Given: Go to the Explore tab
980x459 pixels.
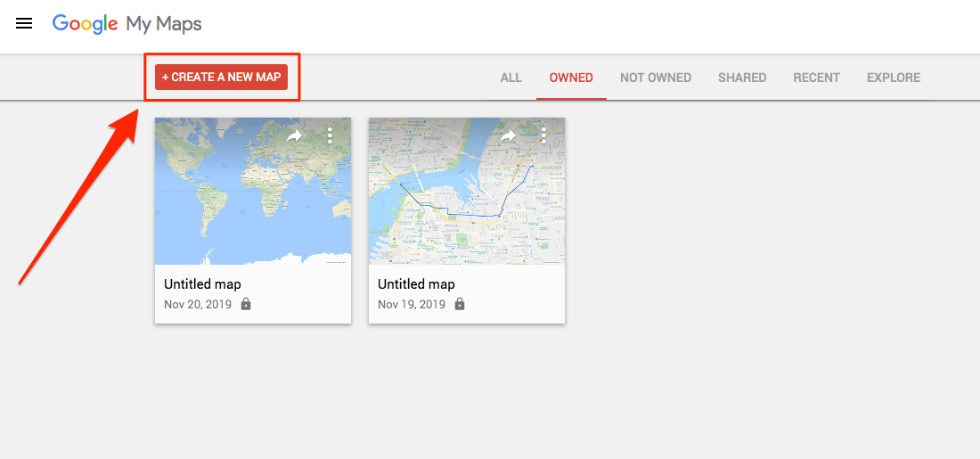Looking at the screenshot, I should point(893,78).
